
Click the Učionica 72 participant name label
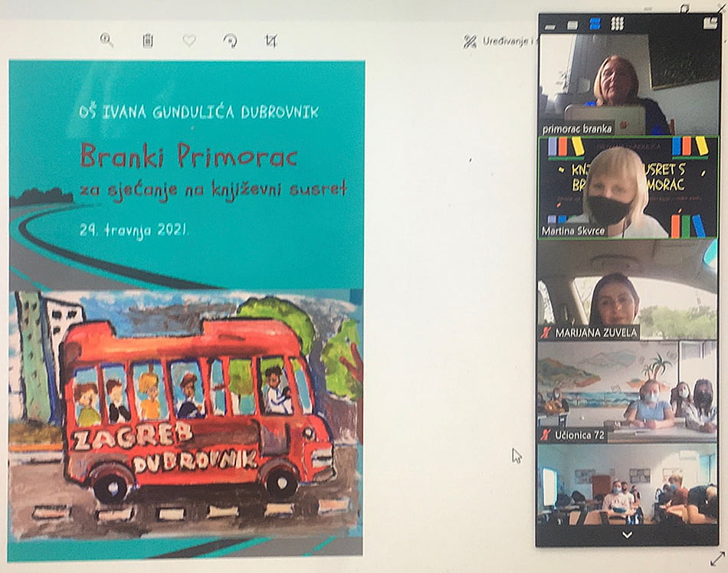point(580,435)
